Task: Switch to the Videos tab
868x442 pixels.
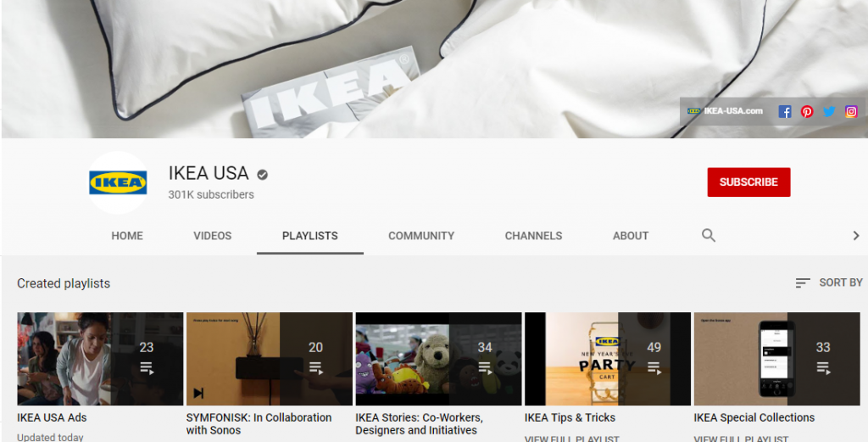Action: (x=212, y=236)
